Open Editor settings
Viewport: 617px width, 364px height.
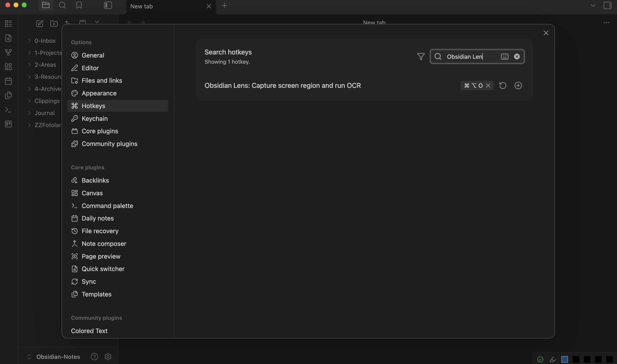pyautogui.click(x=118, y=68)
